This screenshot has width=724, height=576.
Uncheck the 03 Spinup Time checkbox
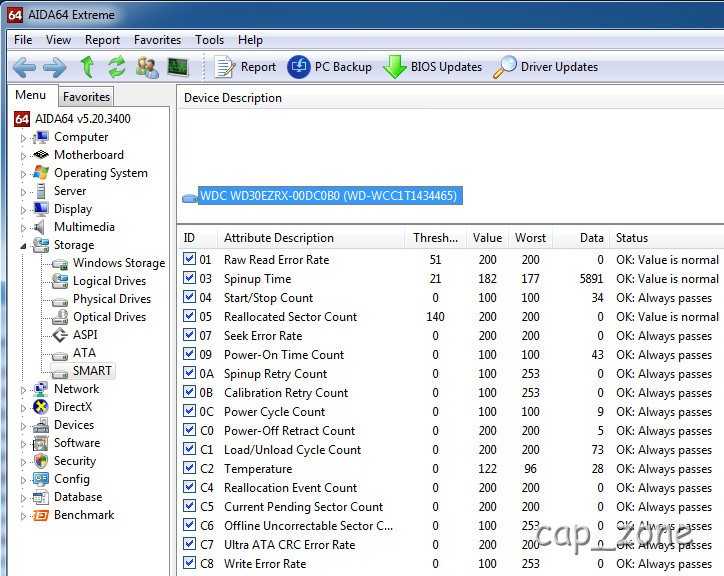(189, 278)
